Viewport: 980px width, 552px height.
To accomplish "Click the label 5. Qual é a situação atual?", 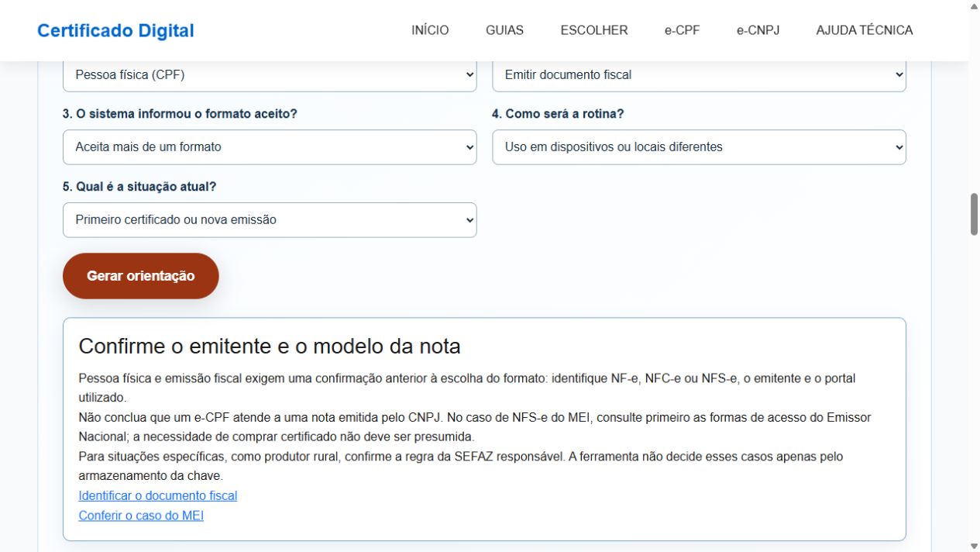I will (x=139, y=187).
